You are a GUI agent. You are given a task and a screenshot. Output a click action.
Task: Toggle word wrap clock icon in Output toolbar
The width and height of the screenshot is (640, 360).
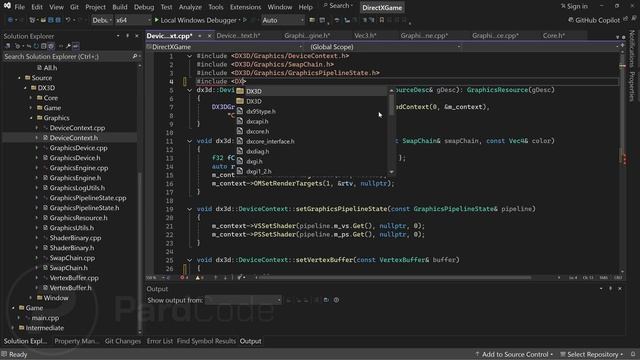(336, 300)
